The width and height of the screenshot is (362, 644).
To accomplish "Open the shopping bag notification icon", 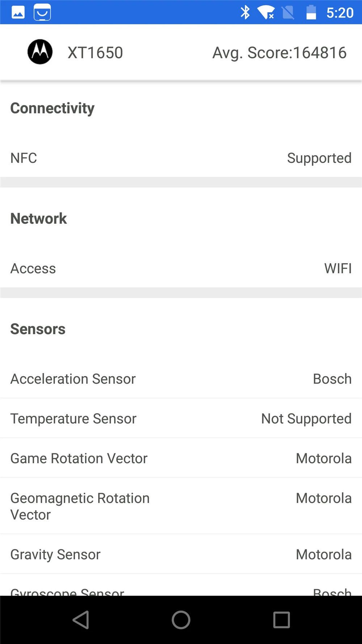I will (x=42, y=12).
